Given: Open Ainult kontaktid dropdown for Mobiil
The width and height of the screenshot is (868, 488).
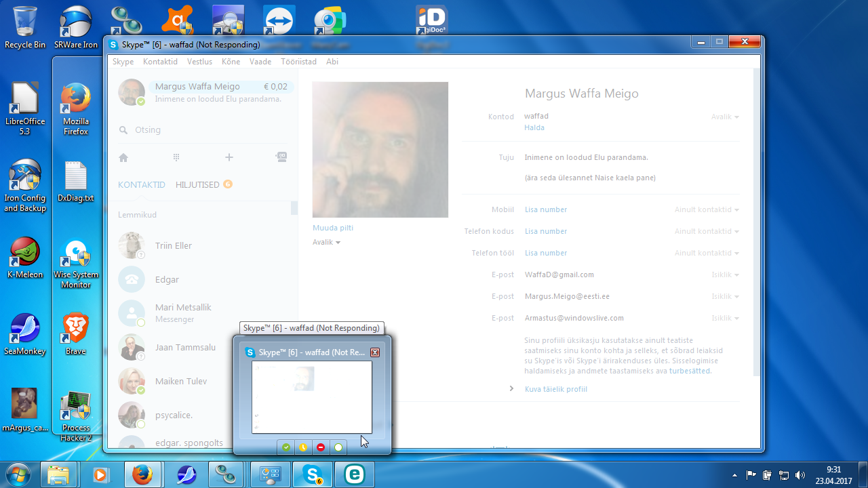Looking at the screenshot, I should pyautogui.click(x=707, y=209).
